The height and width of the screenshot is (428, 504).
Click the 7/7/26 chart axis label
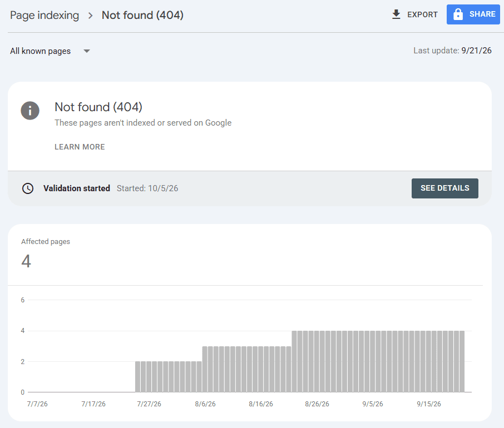37,404
